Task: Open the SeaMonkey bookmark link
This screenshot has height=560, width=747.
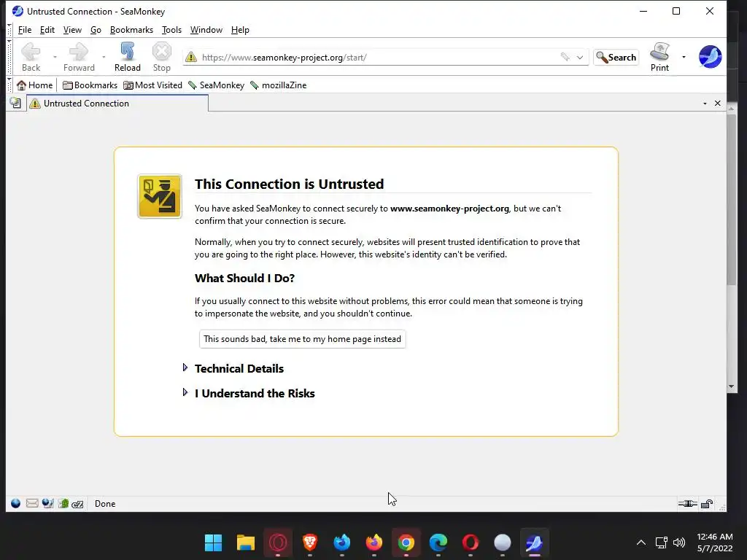Action: point(216,85)
